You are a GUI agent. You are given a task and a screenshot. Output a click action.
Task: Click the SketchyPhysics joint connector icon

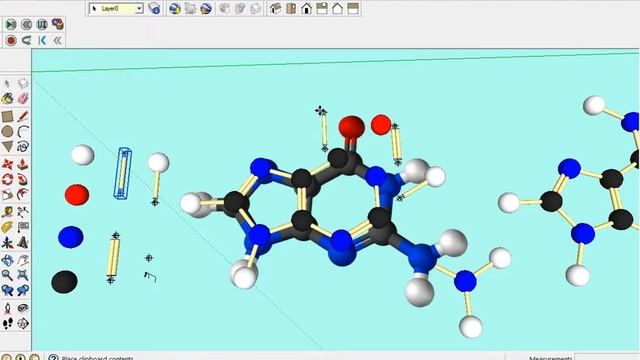[x=58, y=24]
